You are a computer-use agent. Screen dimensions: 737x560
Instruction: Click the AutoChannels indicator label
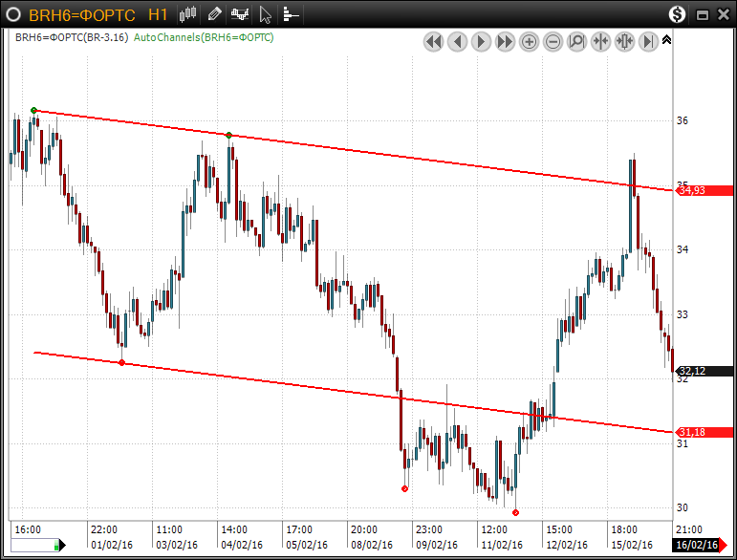204,37
